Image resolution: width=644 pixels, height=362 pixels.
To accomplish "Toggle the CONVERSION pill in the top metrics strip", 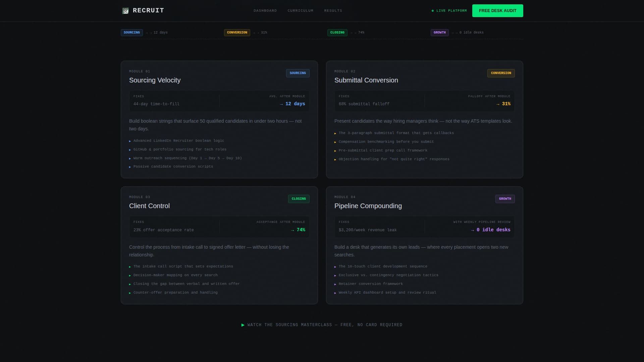I will click(x=237, y=33).
